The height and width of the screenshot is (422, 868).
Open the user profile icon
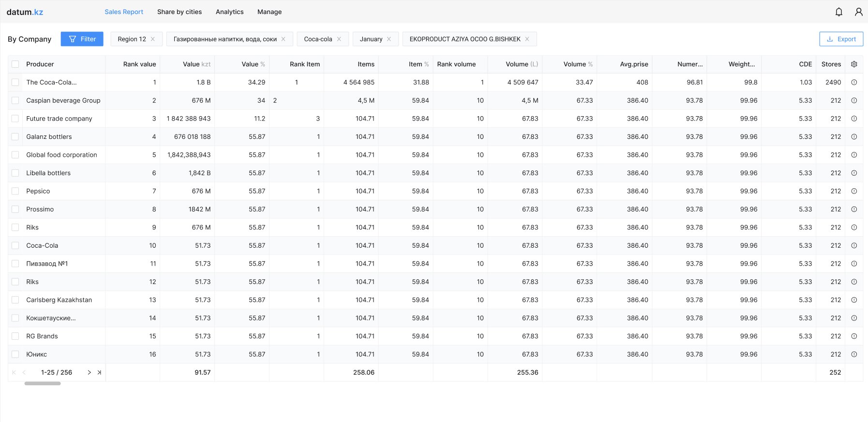tap(859, 12)
